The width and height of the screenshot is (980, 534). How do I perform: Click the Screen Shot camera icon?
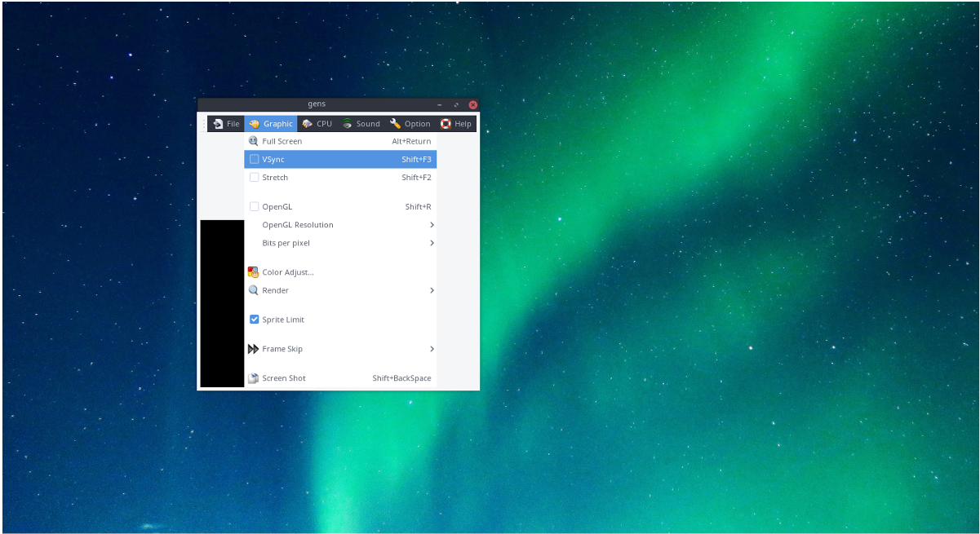tap(253, 377)
